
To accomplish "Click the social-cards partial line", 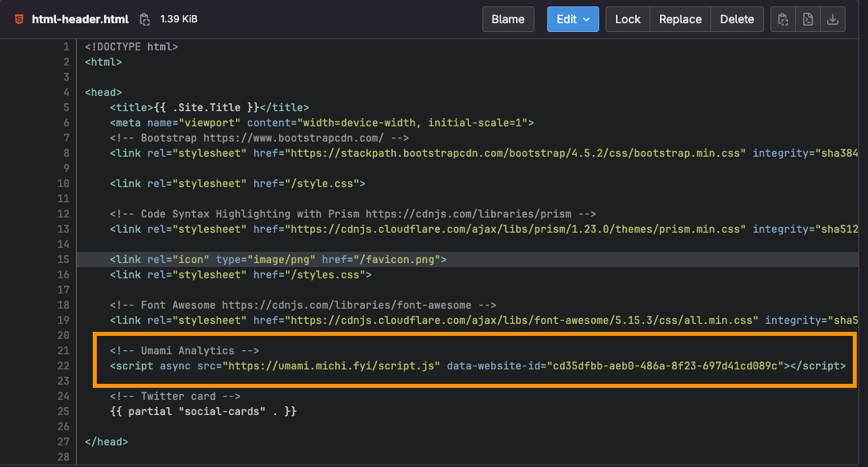I will [x=203, y=412].
